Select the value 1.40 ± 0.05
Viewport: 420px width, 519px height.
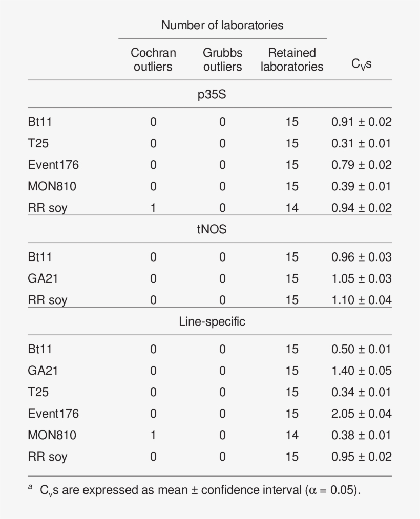click(x=361, y=371)
